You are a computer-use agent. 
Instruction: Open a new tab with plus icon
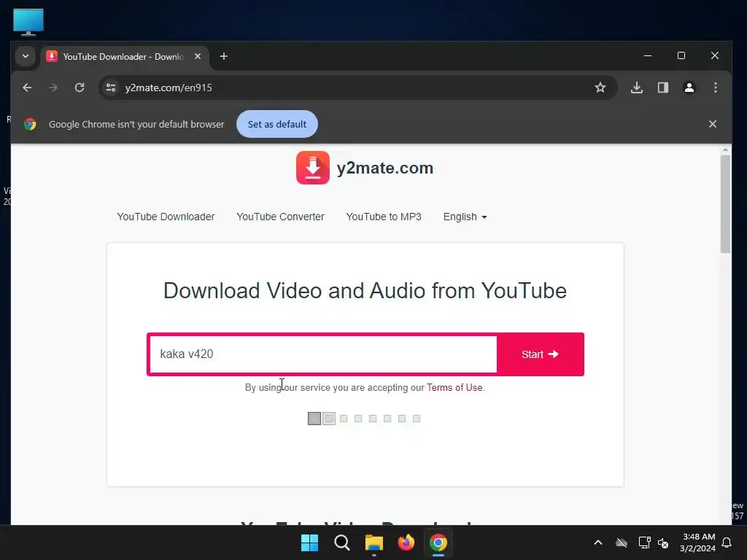[x=223, y=56]
